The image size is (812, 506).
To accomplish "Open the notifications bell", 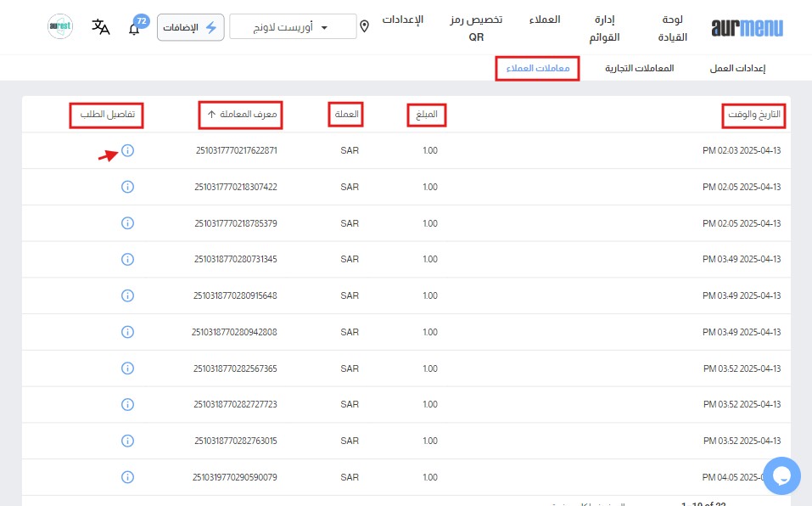I will (134, 28).
